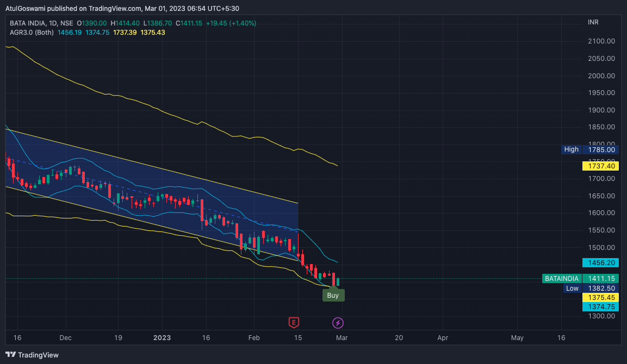Screen dimensions: 627x364
Task: Click the low price L1386.70 value
Action: pos(158,23)
